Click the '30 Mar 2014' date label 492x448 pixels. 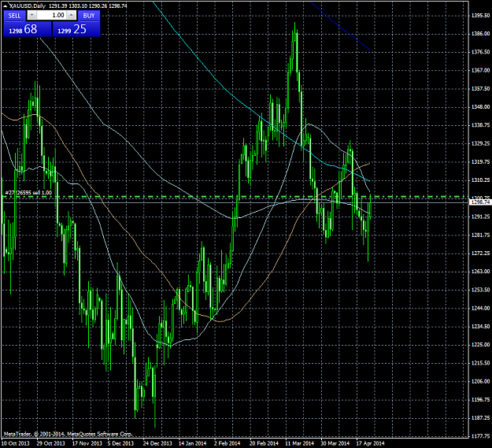335,443
